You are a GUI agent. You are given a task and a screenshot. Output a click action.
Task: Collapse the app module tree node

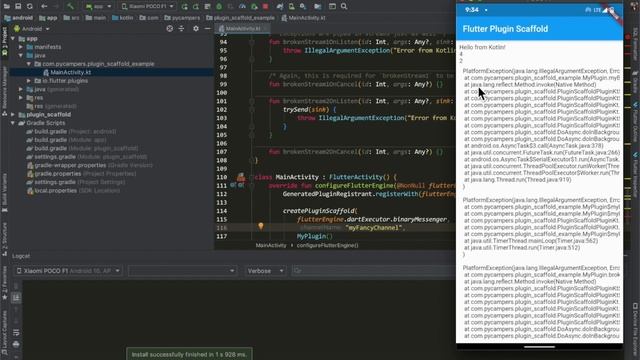13,39
